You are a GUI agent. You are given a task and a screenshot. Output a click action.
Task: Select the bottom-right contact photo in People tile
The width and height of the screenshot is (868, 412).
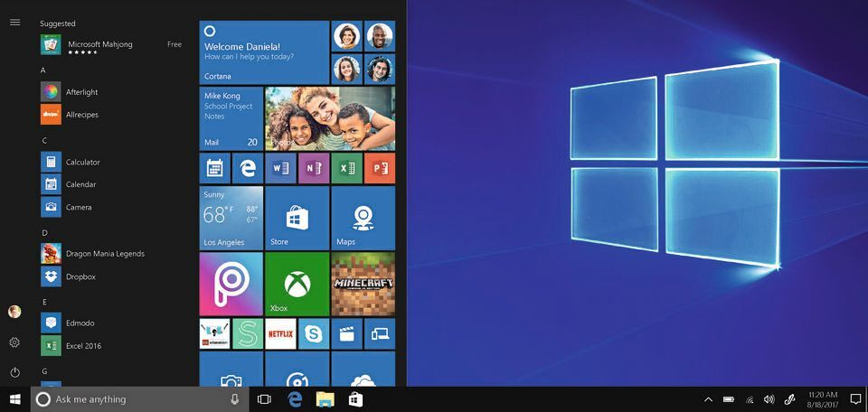380,70
